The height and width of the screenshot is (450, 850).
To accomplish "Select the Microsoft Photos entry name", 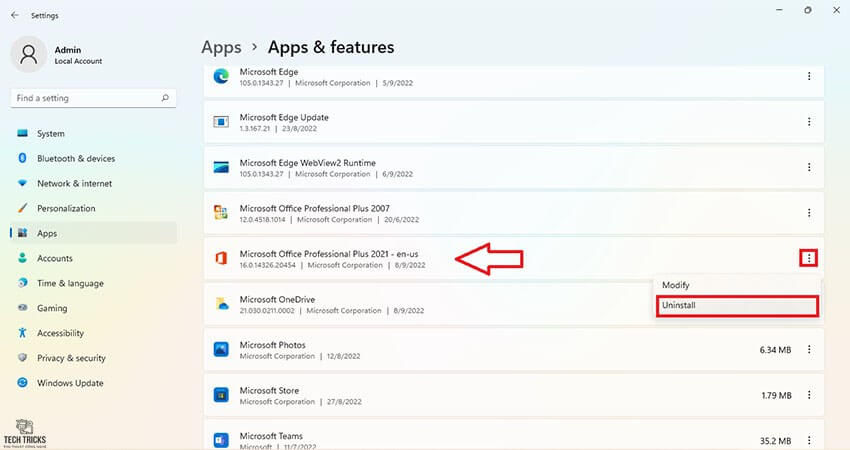I will pyautogui.click(x=273, y=345).
